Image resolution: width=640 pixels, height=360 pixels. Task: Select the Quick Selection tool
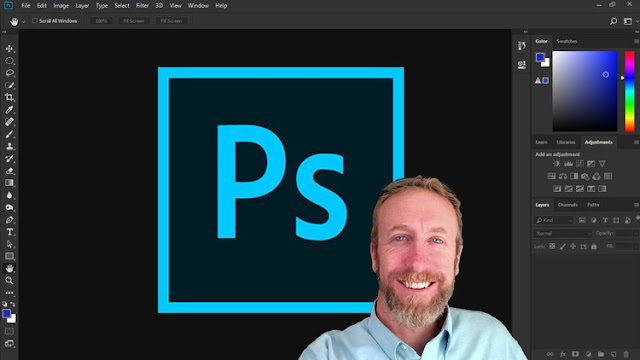coord(9,85)
